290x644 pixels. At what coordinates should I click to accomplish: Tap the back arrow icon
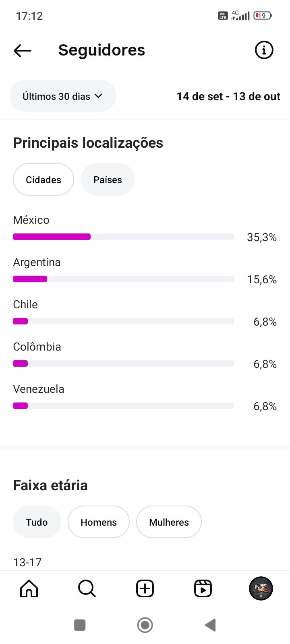coord(23,50)
